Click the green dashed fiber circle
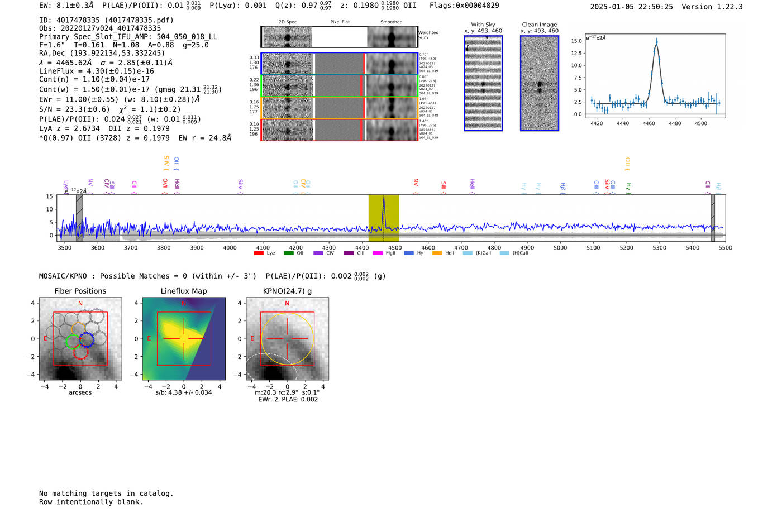This screenshot has width=782, height=532. pyautogui.click(x=74, y=342)
